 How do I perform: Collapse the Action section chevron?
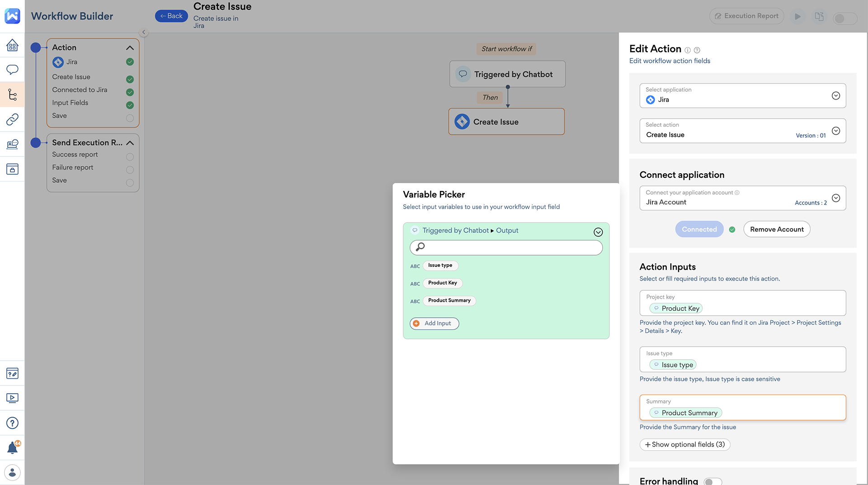coord(130,48)
